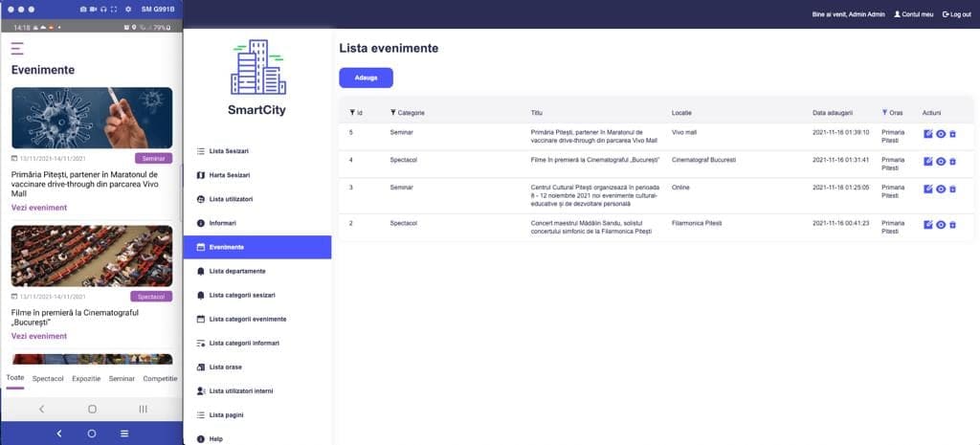Viewport: 980px width, 445px height.
Task: Open the Categorie column filter
Action: [393, 113]
